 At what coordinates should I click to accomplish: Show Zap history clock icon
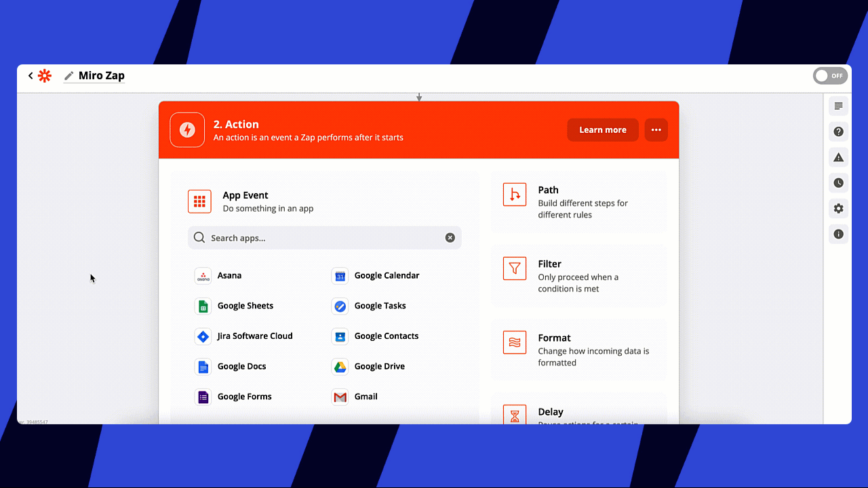(838, 183)
